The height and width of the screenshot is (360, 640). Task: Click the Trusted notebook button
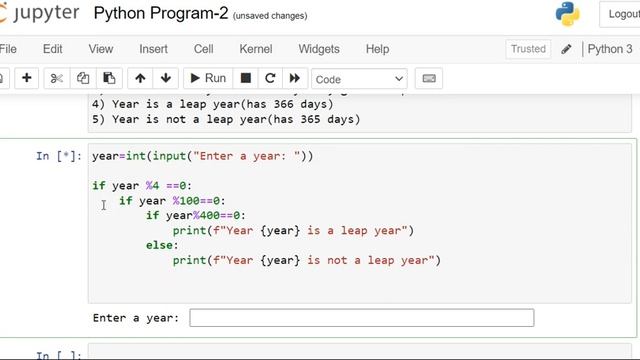tap(528, 49)
